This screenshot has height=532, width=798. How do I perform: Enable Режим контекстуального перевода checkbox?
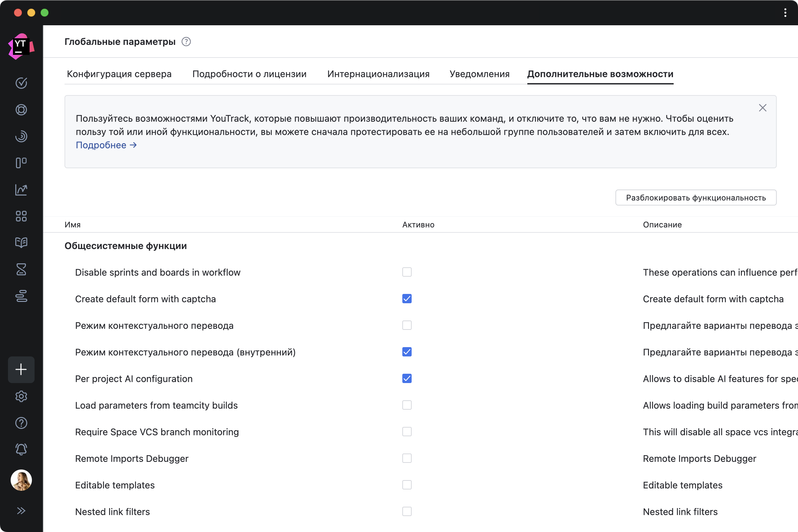coord(407,326)
